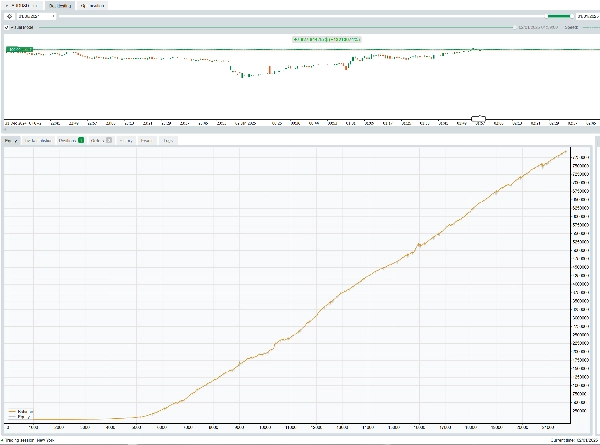
Task: Click the settings icon left of the start date
Action: (x=9, y=16)
